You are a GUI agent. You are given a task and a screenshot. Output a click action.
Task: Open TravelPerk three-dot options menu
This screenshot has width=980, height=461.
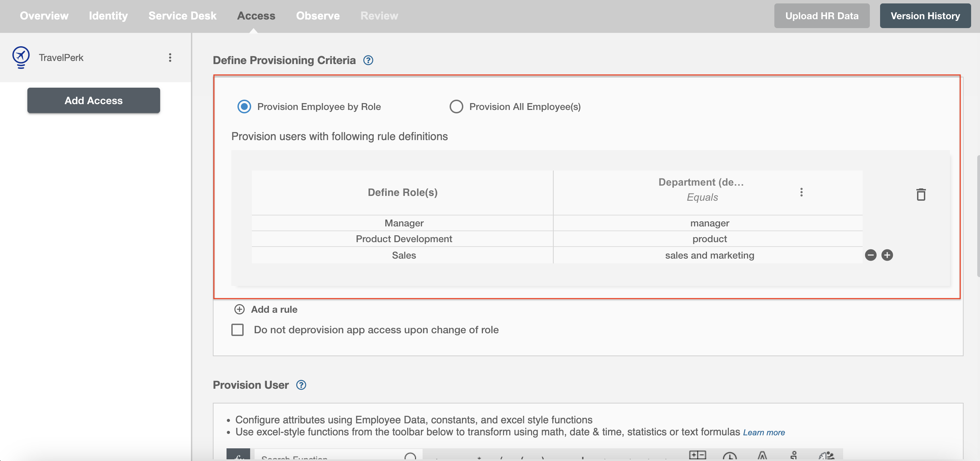click(x=170, y=58)
